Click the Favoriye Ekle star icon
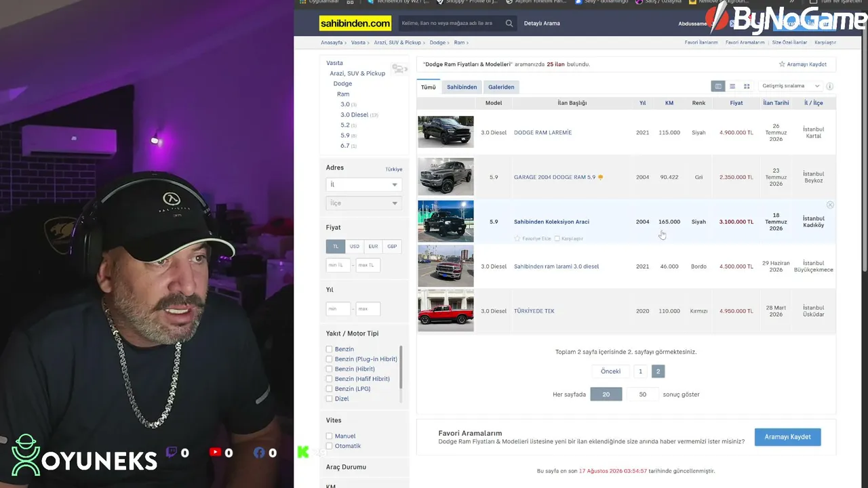The image size is (868, 488). (517, 239)
